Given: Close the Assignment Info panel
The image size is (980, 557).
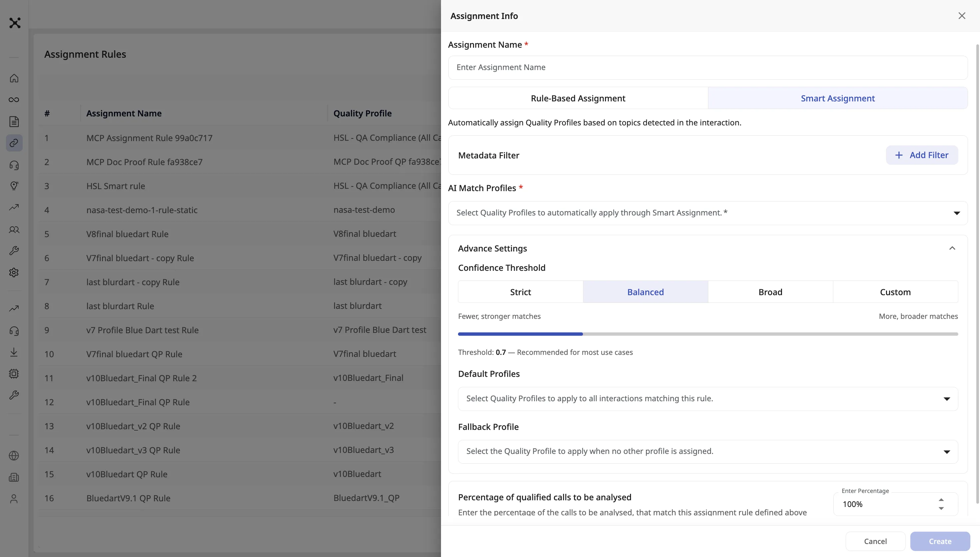Looking at the screenshot, I should (x=962, y=16).
